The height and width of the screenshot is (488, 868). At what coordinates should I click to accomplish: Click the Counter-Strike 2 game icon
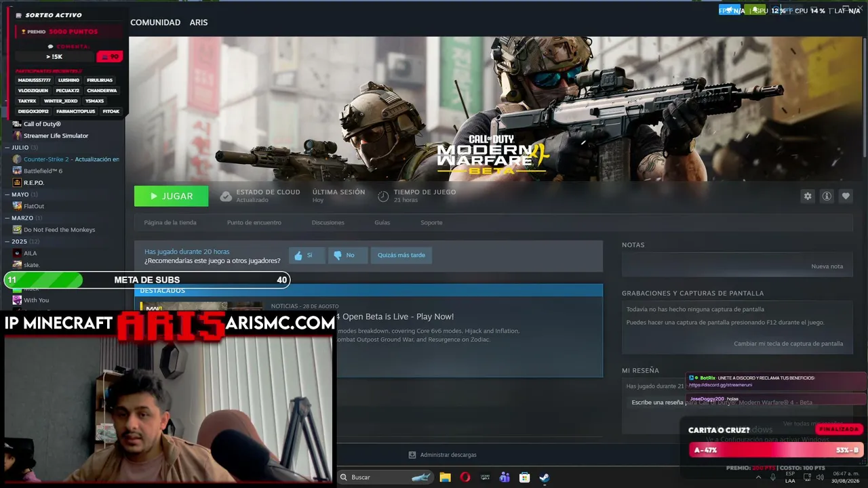point(17,159)
